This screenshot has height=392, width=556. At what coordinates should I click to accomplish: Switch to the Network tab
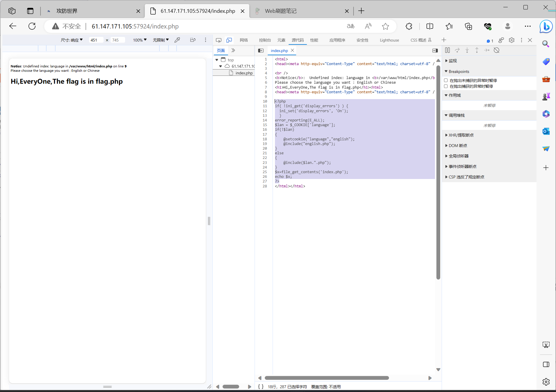coord(244,40)
